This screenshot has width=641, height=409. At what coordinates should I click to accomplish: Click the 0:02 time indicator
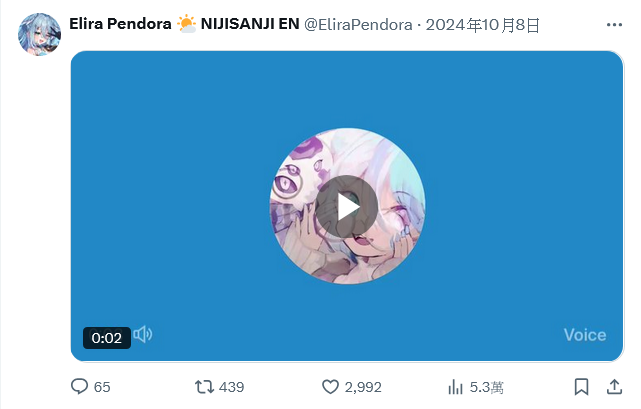coord(107,338)
